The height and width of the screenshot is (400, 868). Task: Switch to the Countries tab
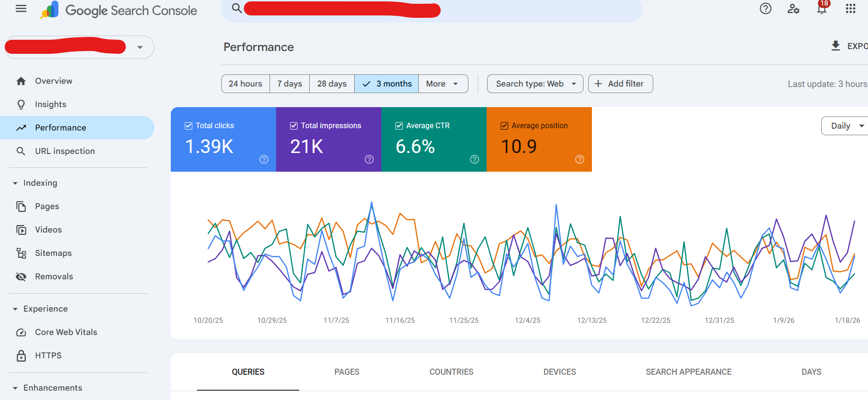[x=451, y=372]
